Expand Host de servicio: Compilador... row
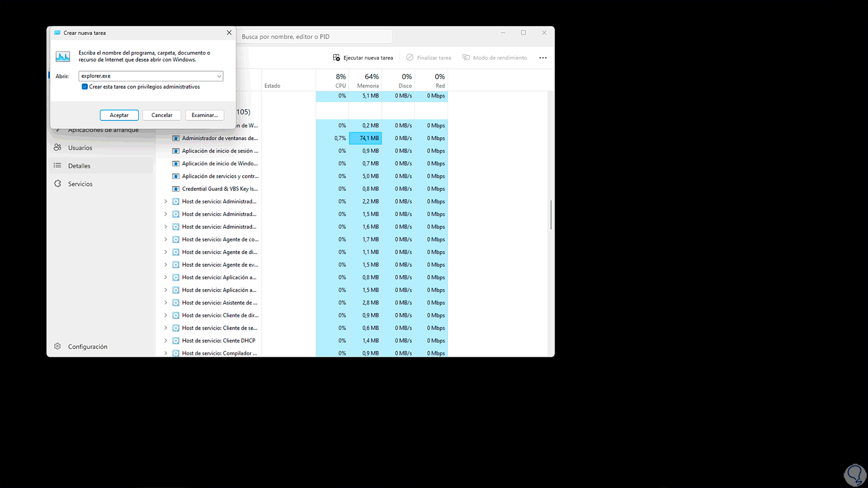Viewport: 868px width, 488px height. pyautogui.click(x=165, y=353)
